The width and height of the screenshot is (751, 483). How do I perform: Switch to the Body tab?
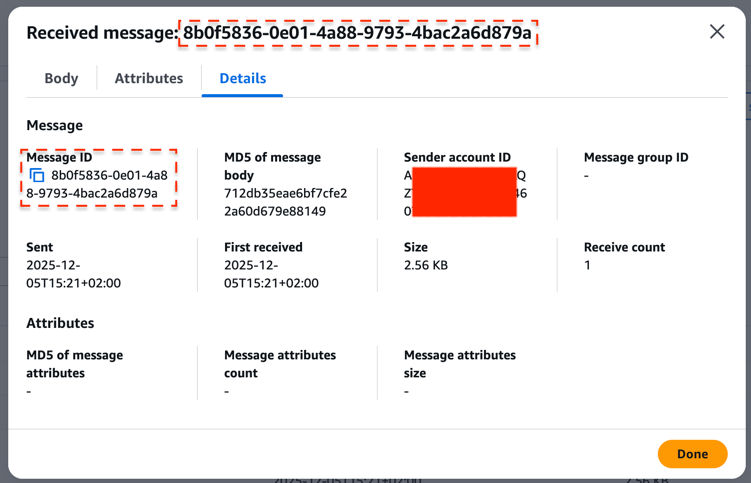click(x=61, y=78)
